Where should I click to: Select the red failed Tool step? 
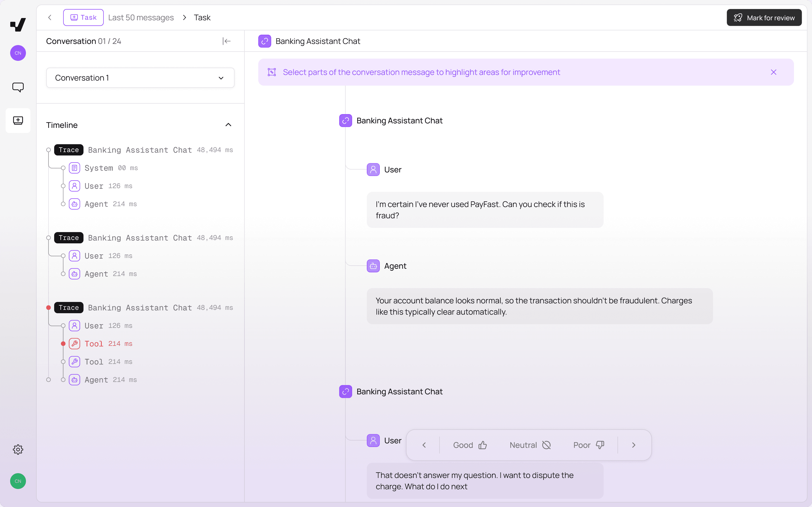(x=94, y=344)
